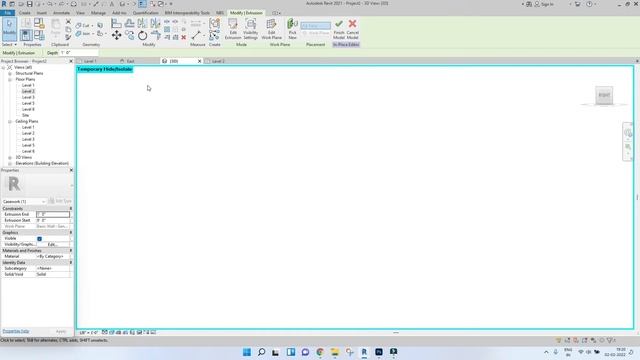The image size is (640, 360).
Task: Click the Temporary Hide/Isolate label
Action: coord(105,69)
